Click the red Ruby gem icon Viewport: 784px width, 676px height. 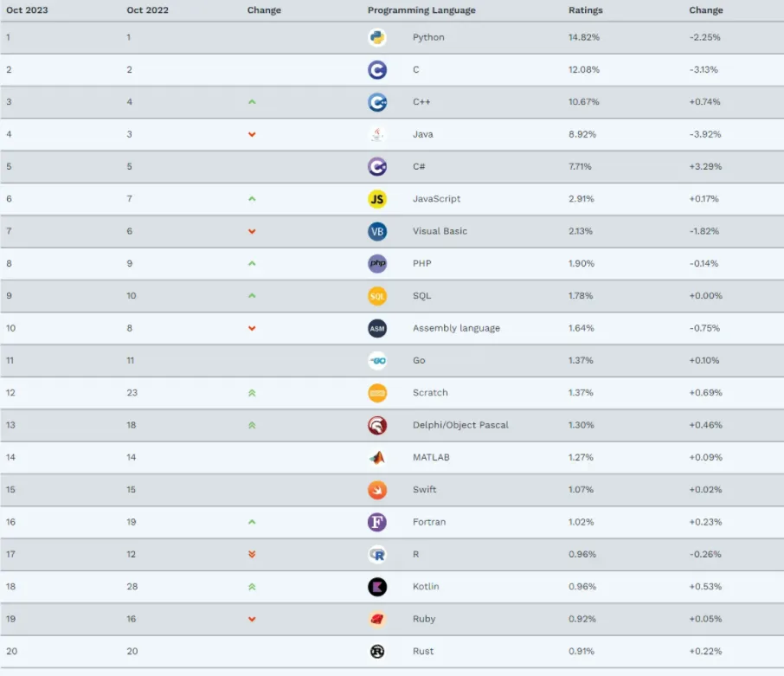(x=376, y=619)
